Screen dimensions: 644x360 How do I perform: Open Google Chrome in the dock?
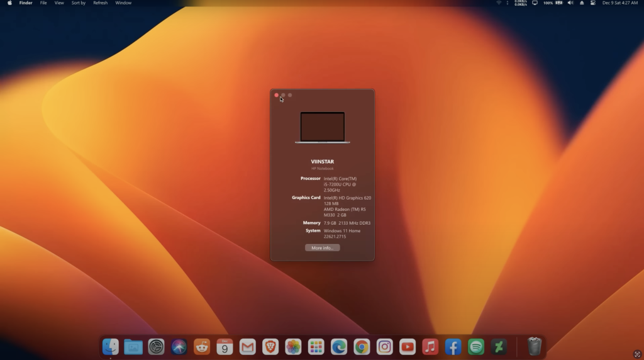click(362, 347)
